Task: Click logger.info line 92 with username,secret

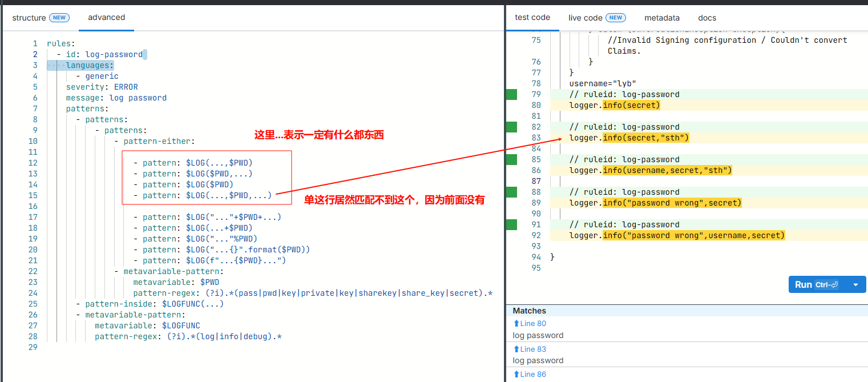Action: tap(677, 235)
